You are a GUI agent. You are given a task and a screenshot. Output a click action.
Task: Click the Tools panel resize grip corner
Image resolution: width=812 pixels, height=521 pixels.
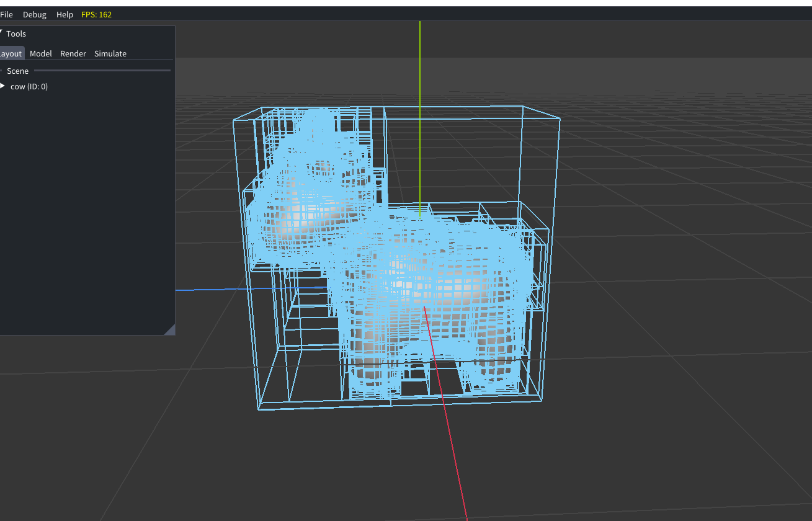170,330
